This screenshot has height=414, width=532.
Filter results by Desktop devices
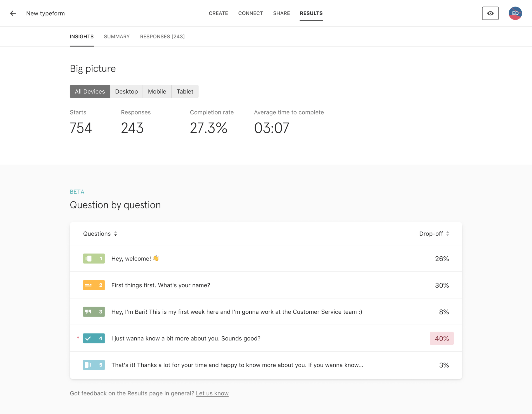(127, 91)
